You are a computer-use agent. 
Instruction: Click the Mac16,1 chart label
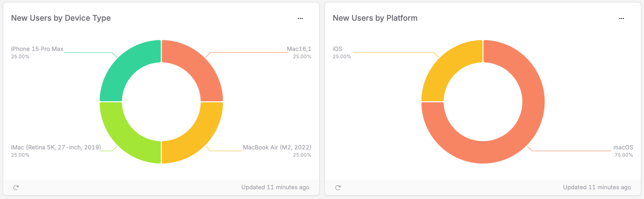[x=299, y=49]
